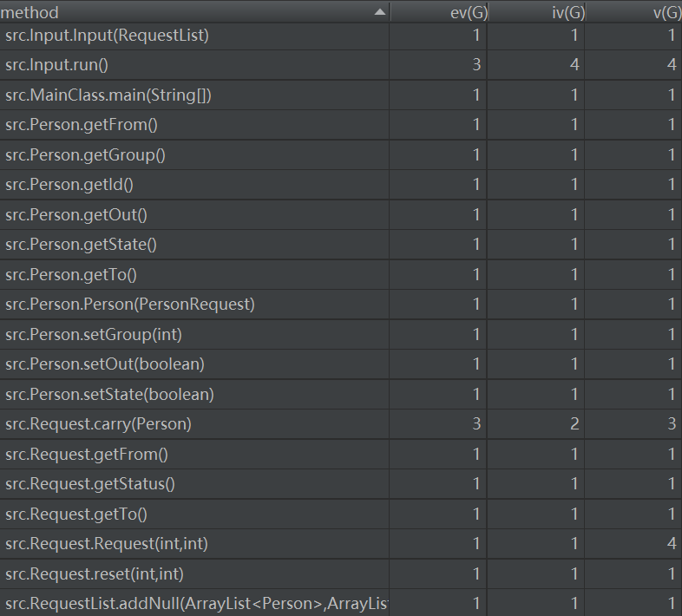Click ev(G) value for src.MainClass.main(String[])
Screen dimensions: 682x616
476,95
